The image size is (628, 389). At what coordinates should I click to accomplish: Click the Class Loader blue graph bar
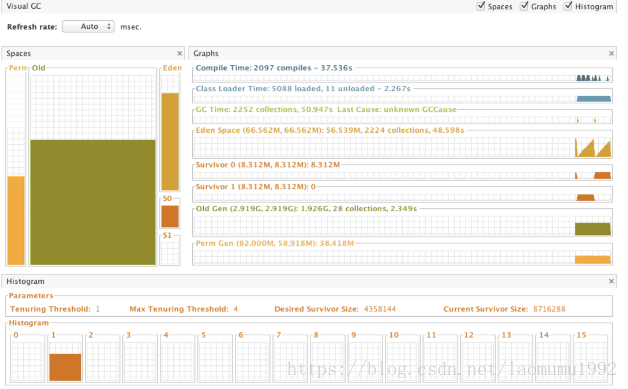tap(594, 99)
